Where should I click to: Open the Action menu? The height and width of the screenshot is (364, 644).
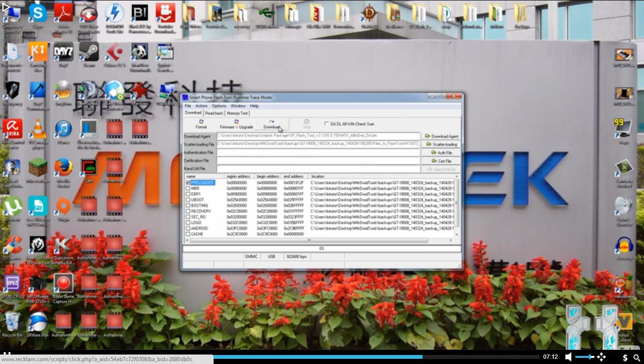coord(201,106)
